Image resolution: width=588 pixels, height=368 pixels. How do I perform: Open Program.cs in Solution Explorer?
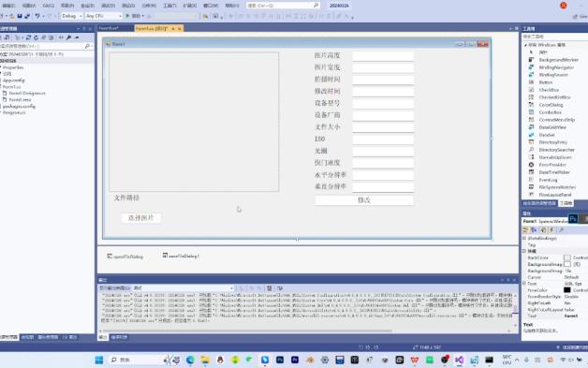tap(14, 112)
